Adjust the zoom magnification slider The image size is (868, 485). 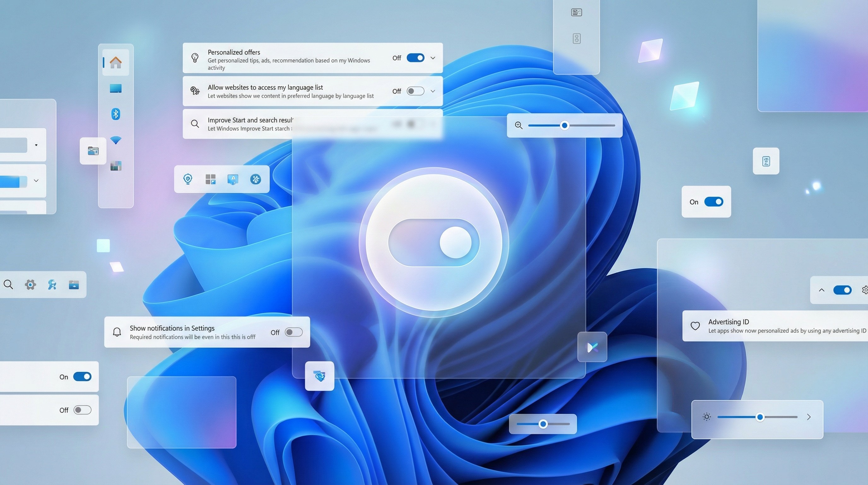[x=564, y=125]
